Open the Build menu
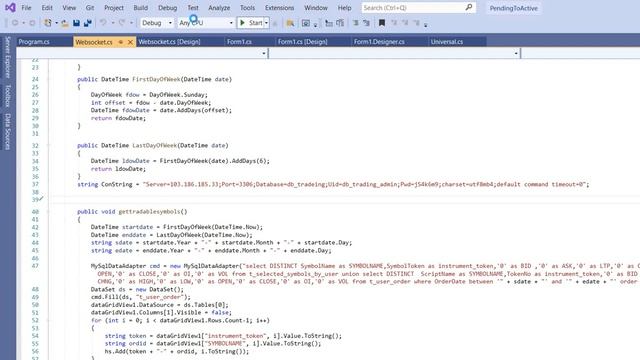Viewport: 640px width, 360px height. pos(140,8)
